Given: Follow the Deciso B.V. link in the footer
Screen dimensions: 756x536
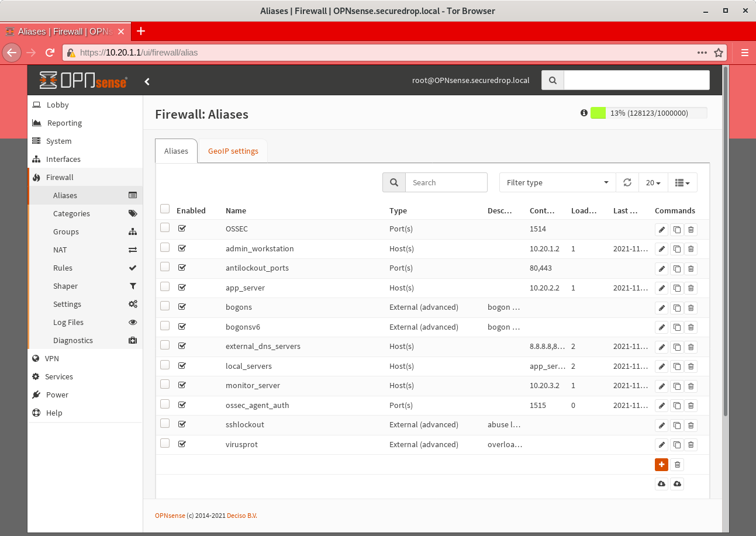Looking at the screenshot, I should coord(241,516).
